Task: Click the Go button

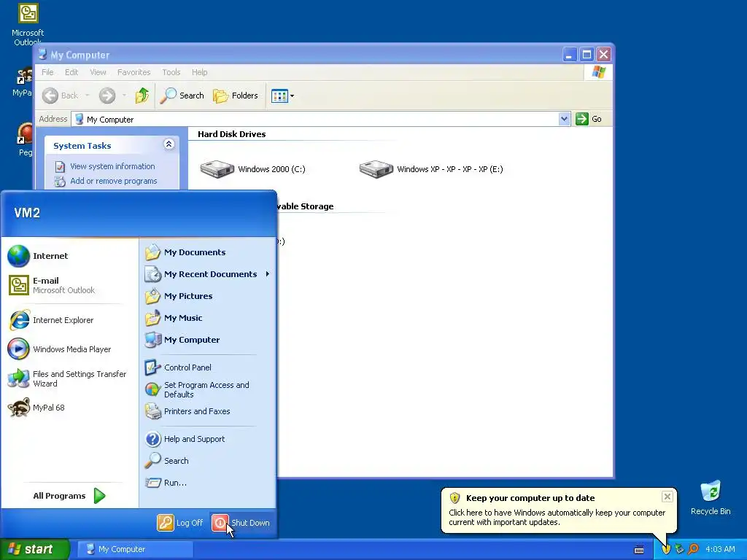Action: pyautogui.click(x=589, y=119)
